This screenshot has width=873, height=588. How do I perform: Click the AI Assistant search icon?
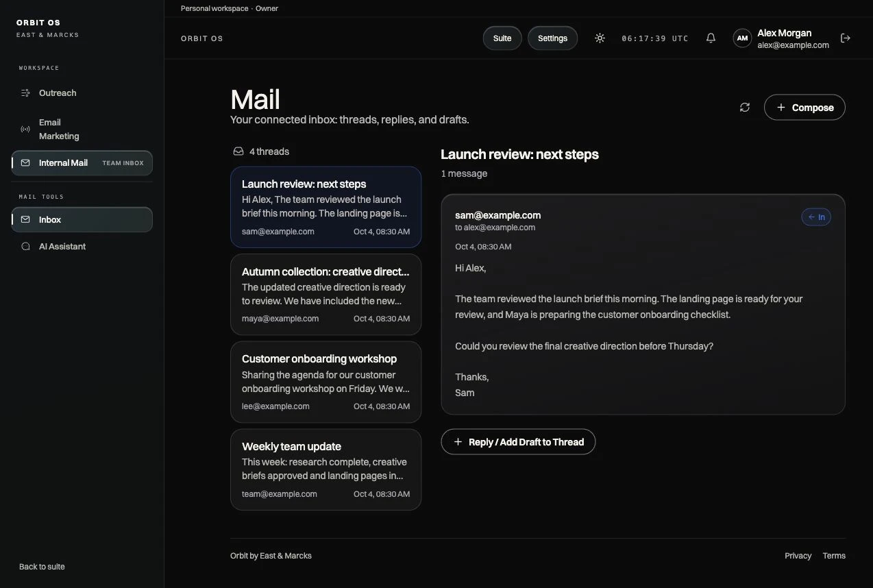pyautogui.click(x=25, y=247)
